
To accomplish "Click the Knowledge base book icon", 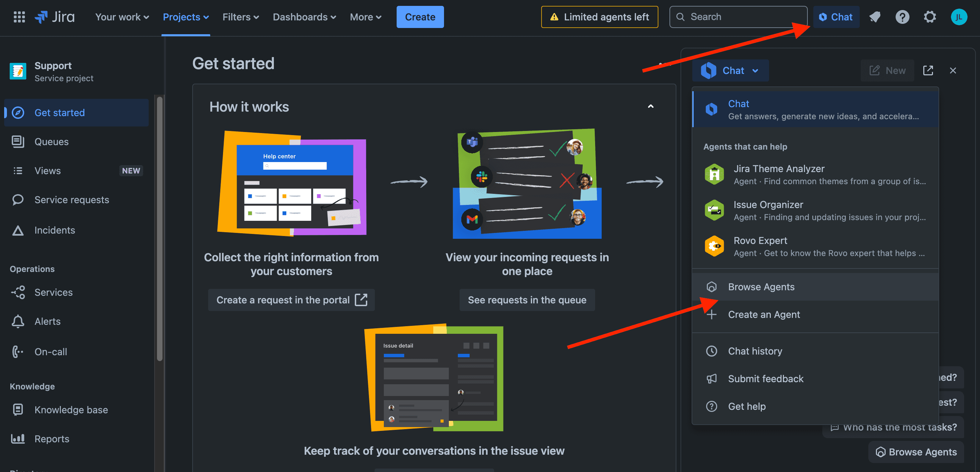I will point(18,410).
